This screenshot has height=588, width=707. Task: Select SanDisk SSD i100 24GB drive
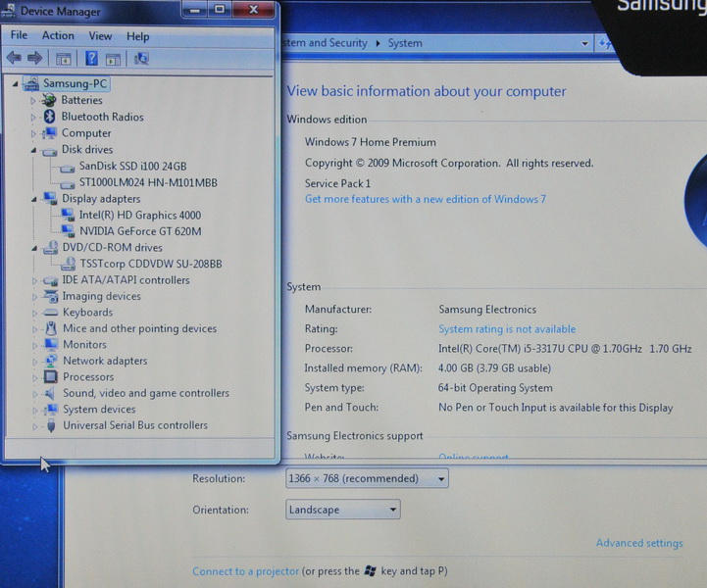point(132,167)
